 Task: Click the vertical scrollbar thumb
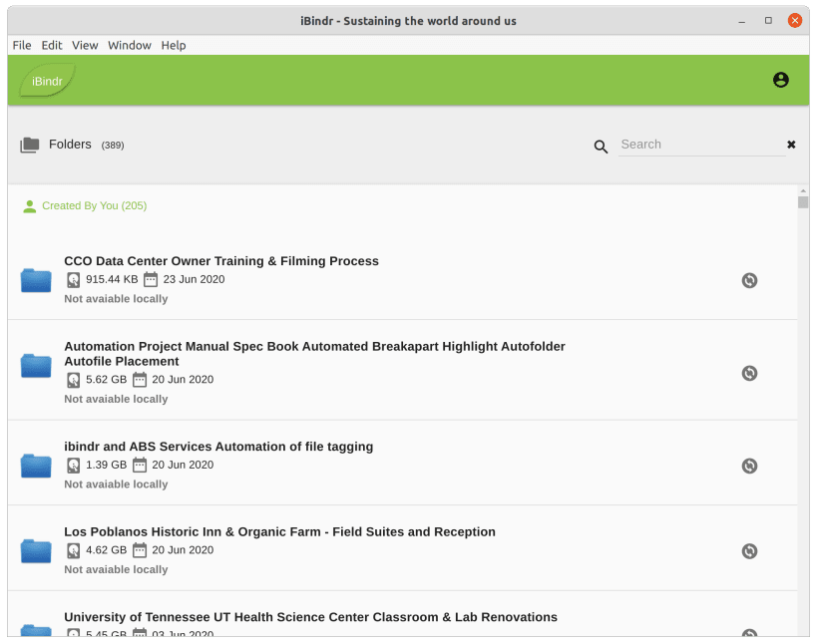click(x=803, y=202)
